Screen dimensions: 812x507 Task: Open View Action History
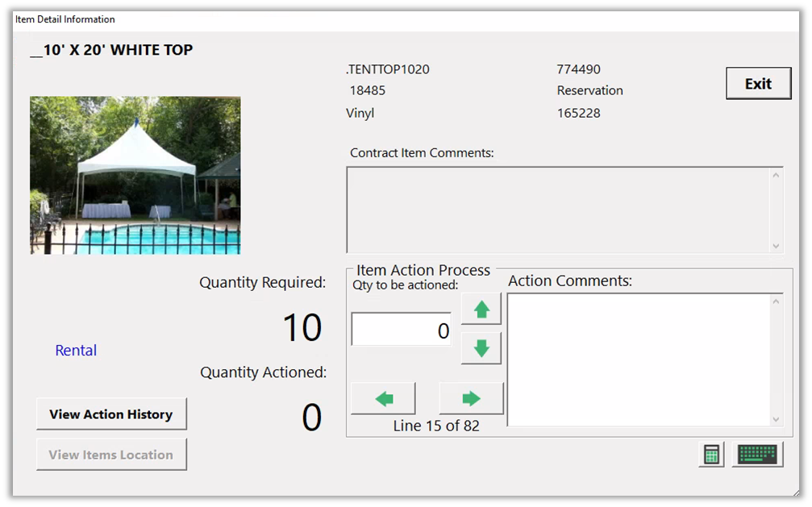pos(111,414)
